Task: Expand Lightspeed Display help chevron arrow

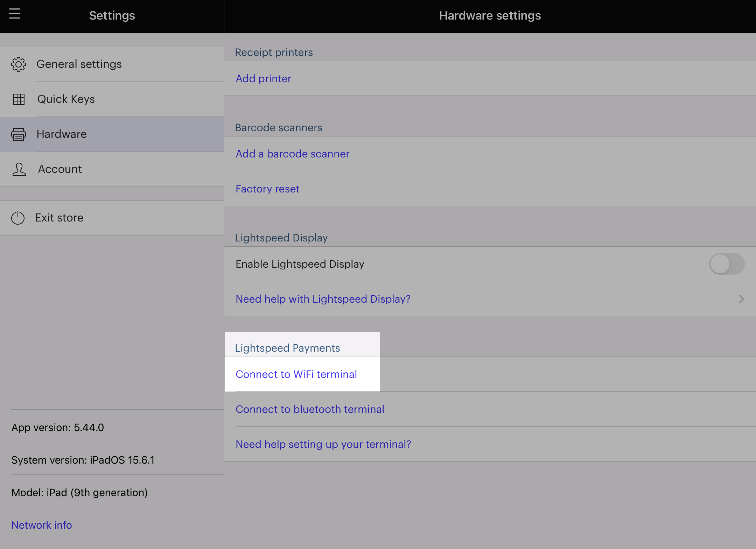Action: coord(741,299)
